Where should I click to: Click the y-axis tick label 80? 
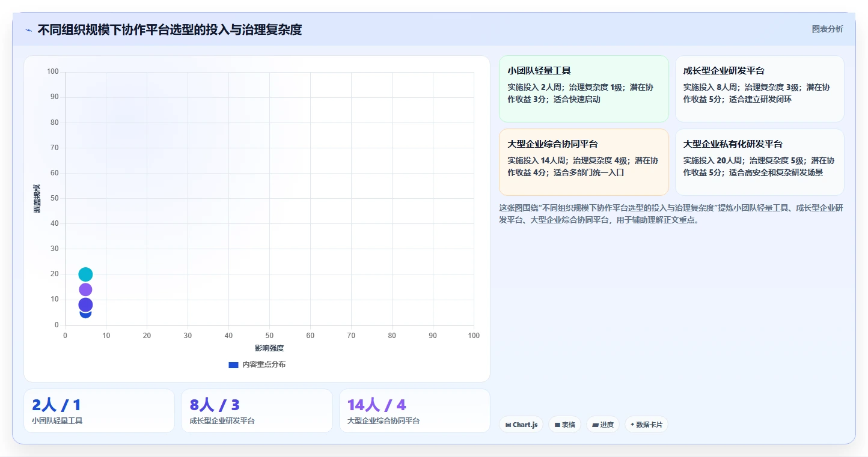click(55, 123)
